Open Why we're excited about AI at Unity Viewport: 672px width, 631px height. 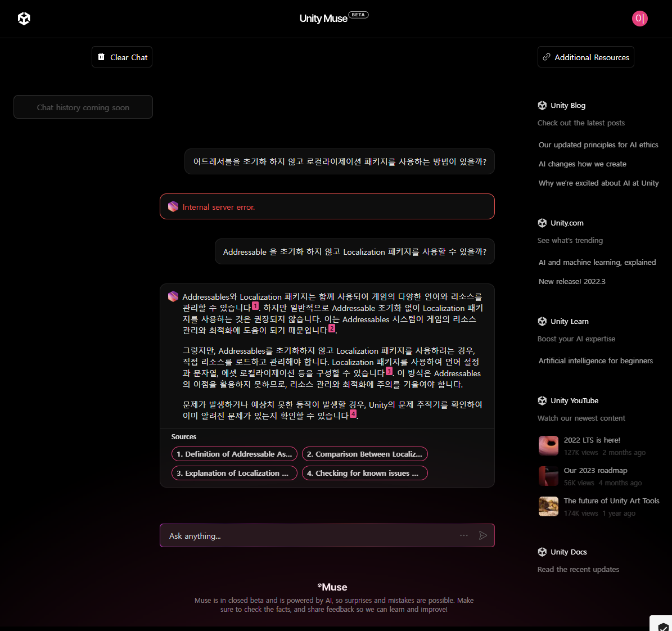(599, 183)
